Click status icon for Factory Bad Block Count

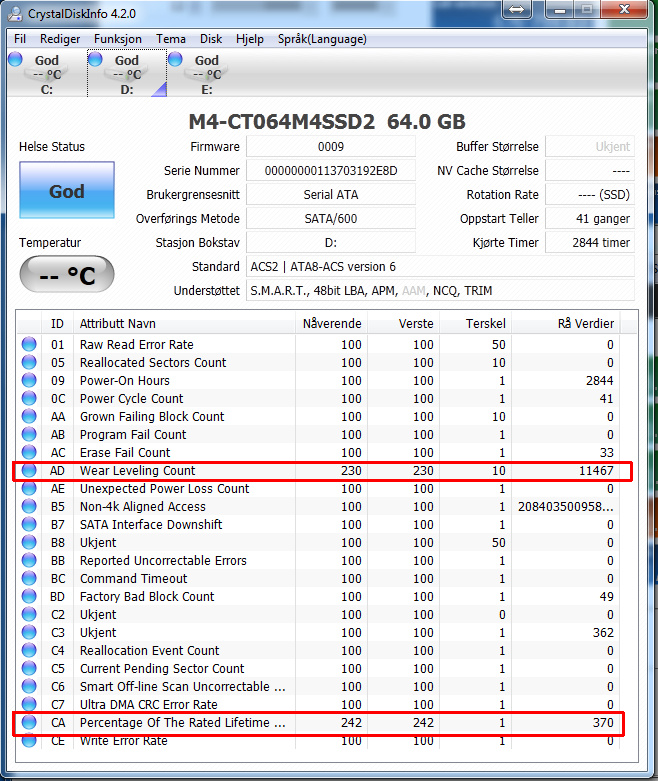pyautogui.click(x=29, y=596)
